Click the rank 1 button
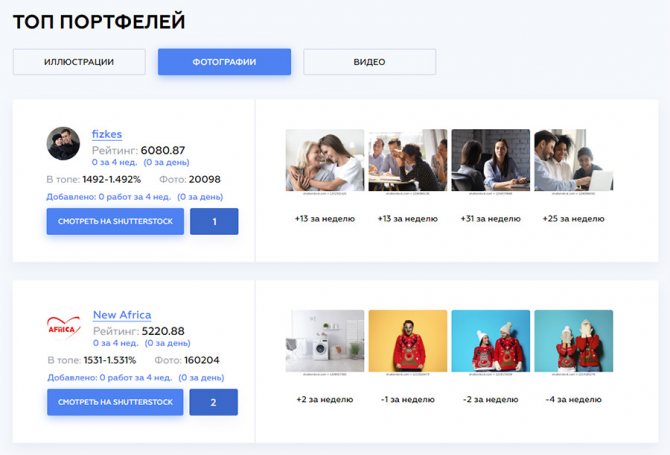670x455 pixels. click(x=214, y=221)
